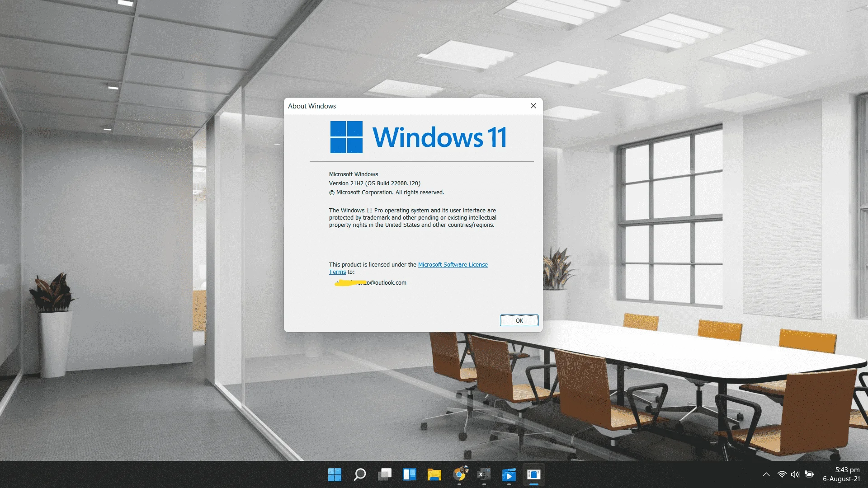The height and width of the screenshot is (488, 868).
Task: Launch File Explorer from the taskbar
Action: [434, 474]
